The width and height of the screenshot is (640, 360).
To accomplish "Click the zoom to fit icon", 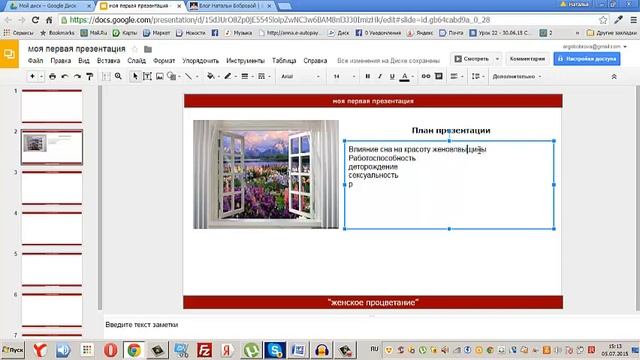I will click(x=106, y=76).
